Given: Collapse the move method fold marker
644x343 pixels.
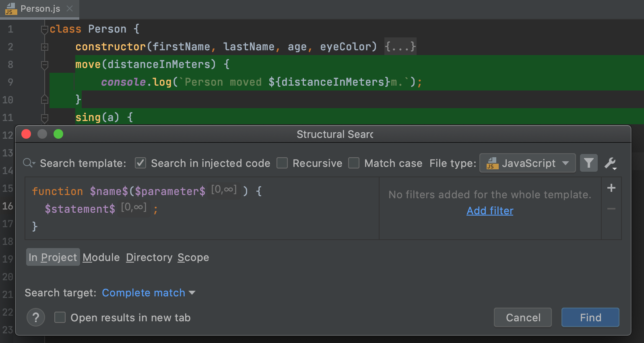Looking at the screenshot, I should pyautogui.click(x=45, y=64).
